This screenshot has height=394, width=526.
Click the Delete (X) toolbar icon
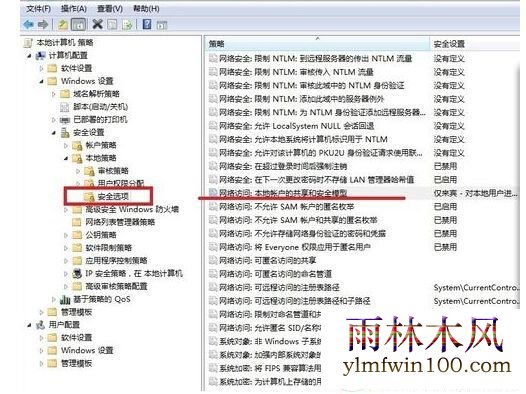click(97, 24)
